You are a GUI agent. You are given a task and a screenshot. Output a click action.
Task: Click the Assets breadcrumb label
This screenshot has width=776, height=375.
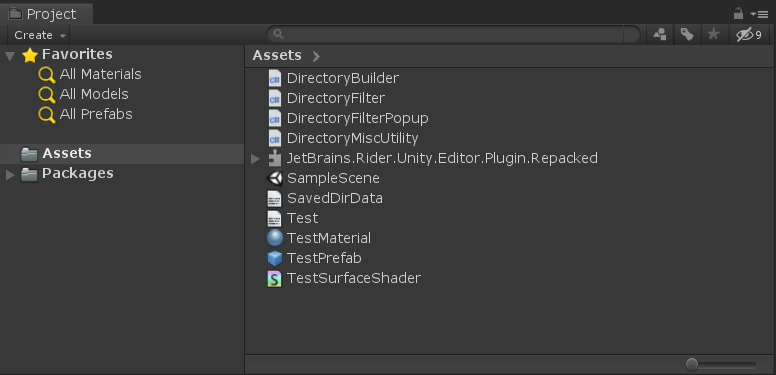click(277, 55)
